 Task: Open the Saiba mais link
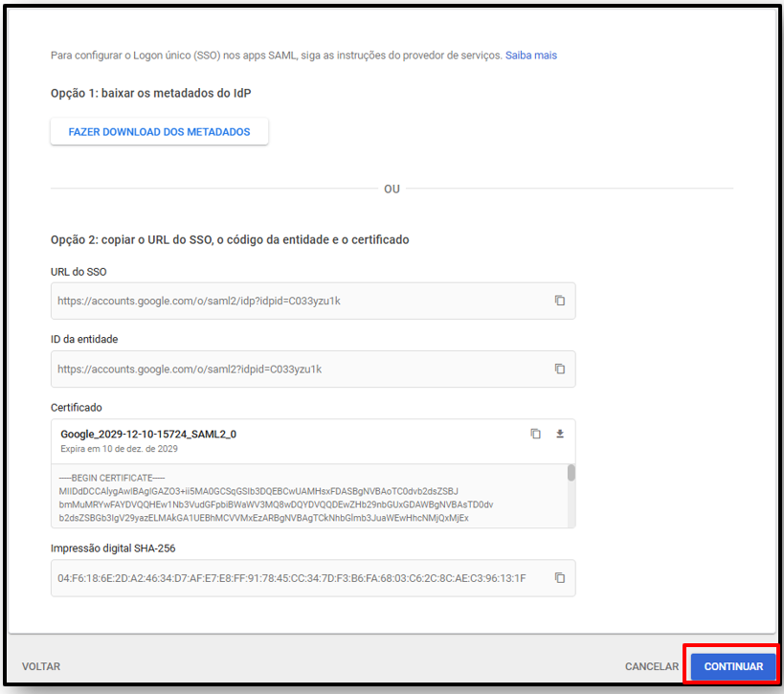[531, 56]
